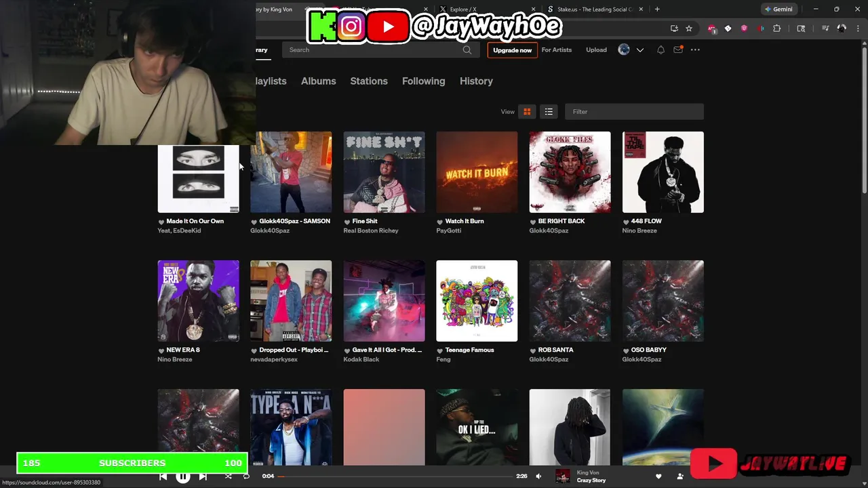Screen dimensions: 868x488
Task: Switch to the Stations tab
Action: coord(369,81)
